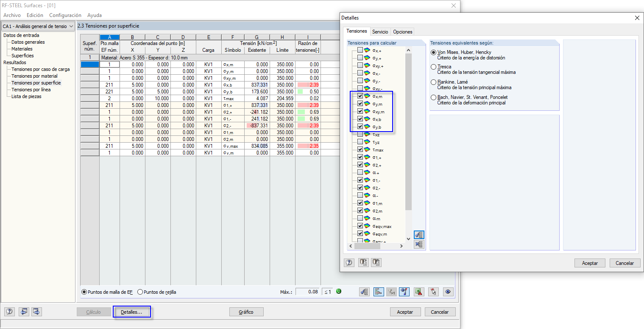644x329 pixels.
Task: Uncheck the σxy,m stress checkbox
Action: tap(360, 111)
